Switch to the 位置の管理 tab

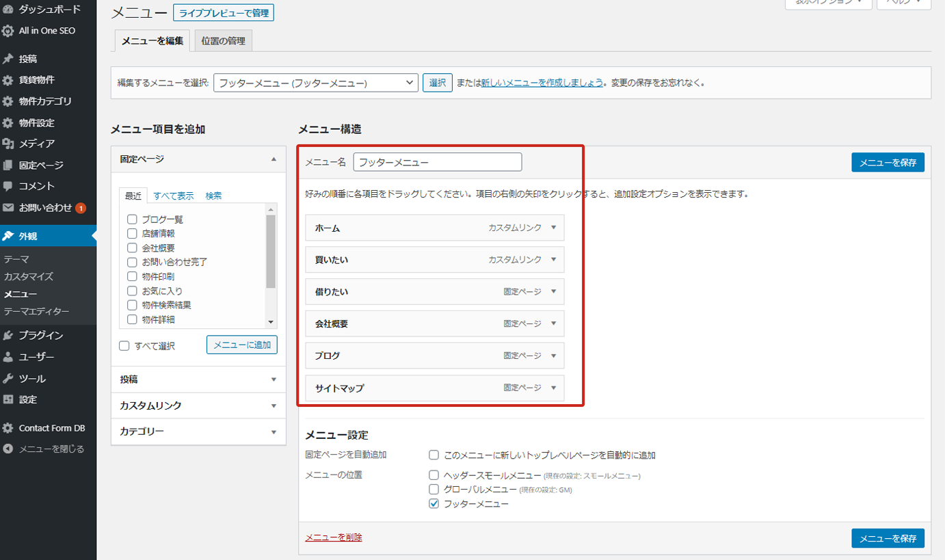coord(223,41)
